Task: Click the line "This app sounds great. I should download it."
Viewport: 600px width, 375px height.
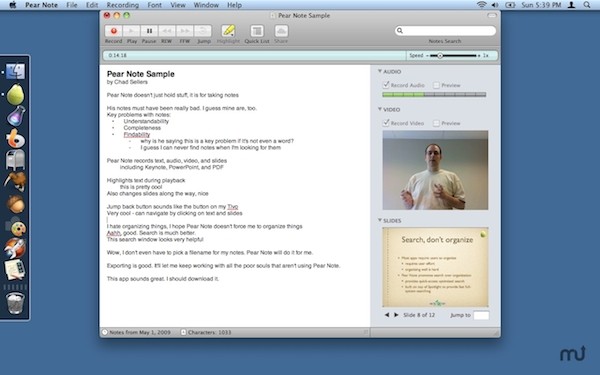Action: pos(163,279)
